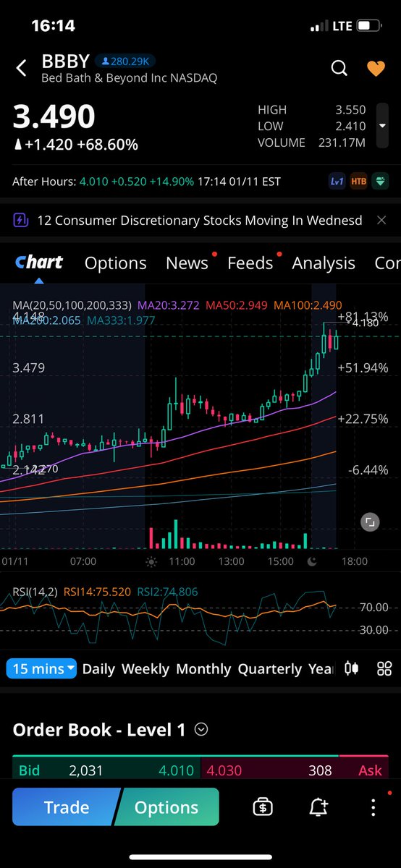Tap the MA(20,50,100,200,333) indicator settings

pos(72,306)
